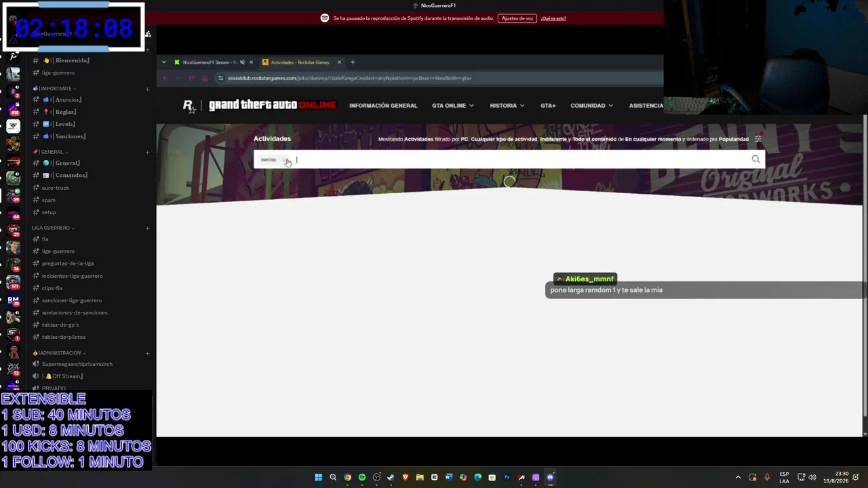
Task: Open the Información General menu
Action: [383, 106]
